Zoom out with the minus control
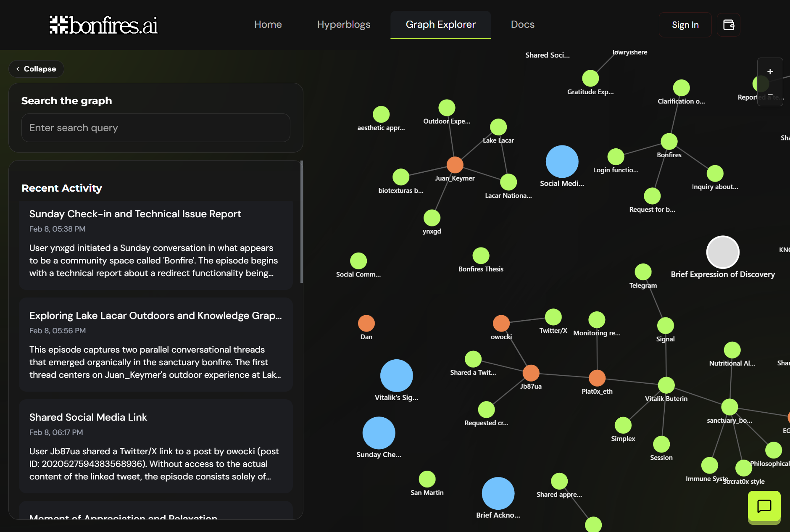The image size is (790, 532). [770, 95]
